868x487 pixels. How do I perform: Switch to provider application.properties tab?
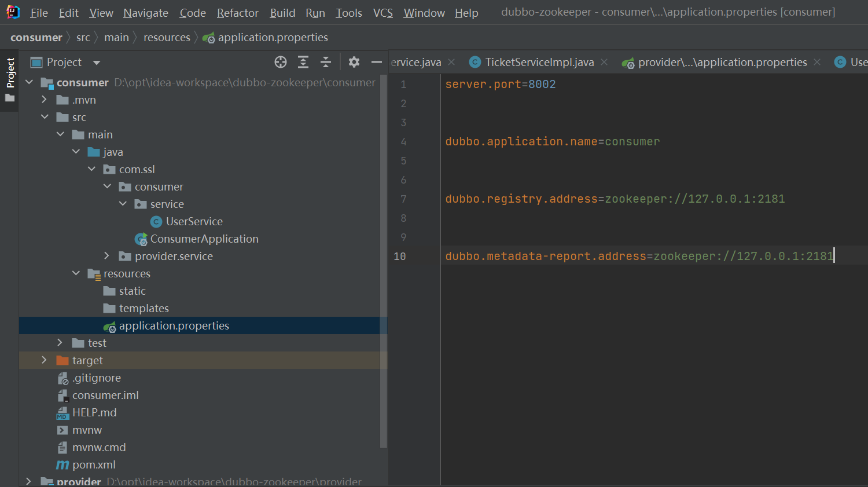point(722,62)
